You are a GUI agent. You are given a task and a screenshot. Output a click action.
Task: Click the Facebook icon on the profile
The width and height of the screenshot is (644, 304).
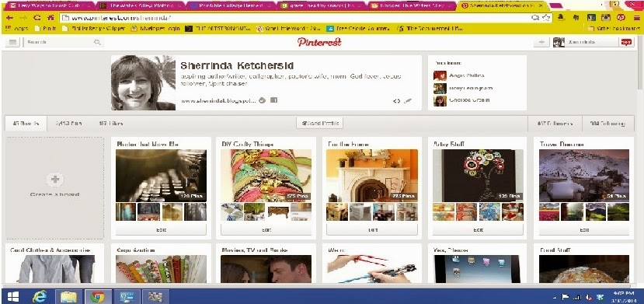point(273,100)
